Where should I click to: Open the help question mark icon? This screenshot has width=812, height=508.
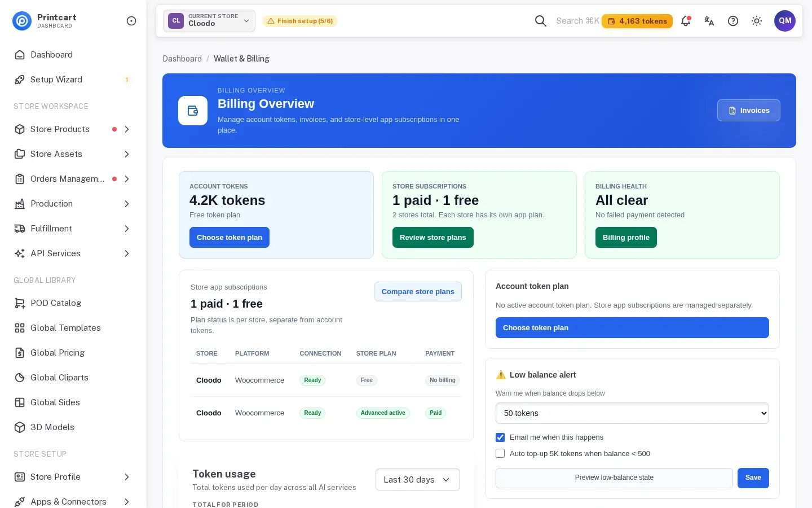click(x=733, y=21)
